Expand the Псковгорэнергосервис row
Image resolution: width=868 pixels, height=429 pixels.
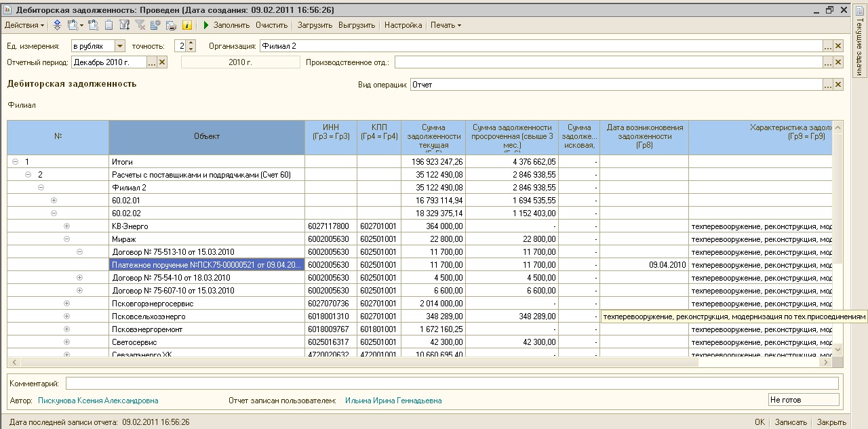tap(66, 304)
